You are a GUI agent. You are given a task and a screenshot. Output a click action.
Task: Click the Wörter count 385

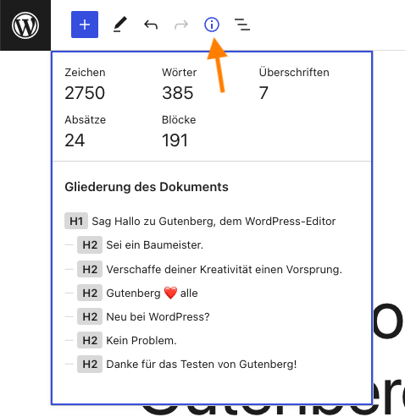pyautogui.click(x=178, y=93)
